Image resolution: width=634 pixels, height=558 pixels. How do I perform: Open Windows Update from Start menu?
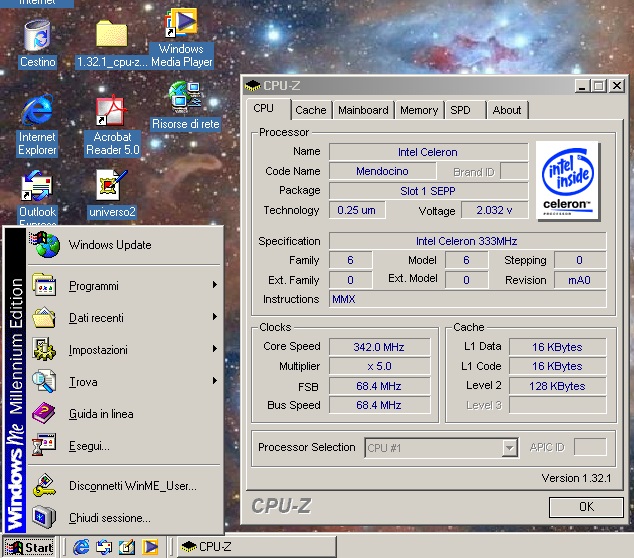110,245
